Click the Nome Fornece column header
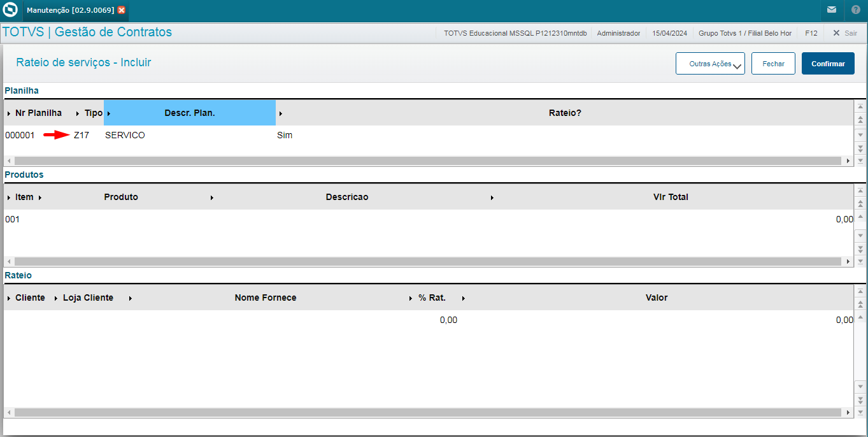The width and height of the screenshot is (868, 437). coord(266,297)
